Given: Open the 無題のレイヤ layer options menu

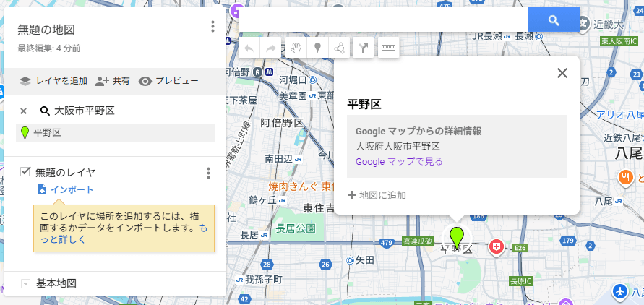Looking at the screenshot, I should 208,173.
